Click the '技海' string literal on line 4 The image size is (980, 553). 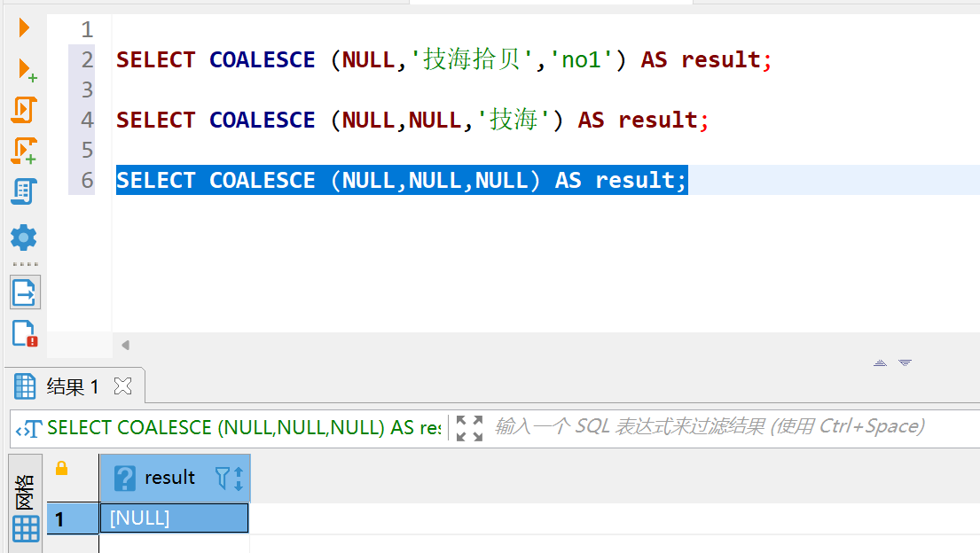pos(514,120)
